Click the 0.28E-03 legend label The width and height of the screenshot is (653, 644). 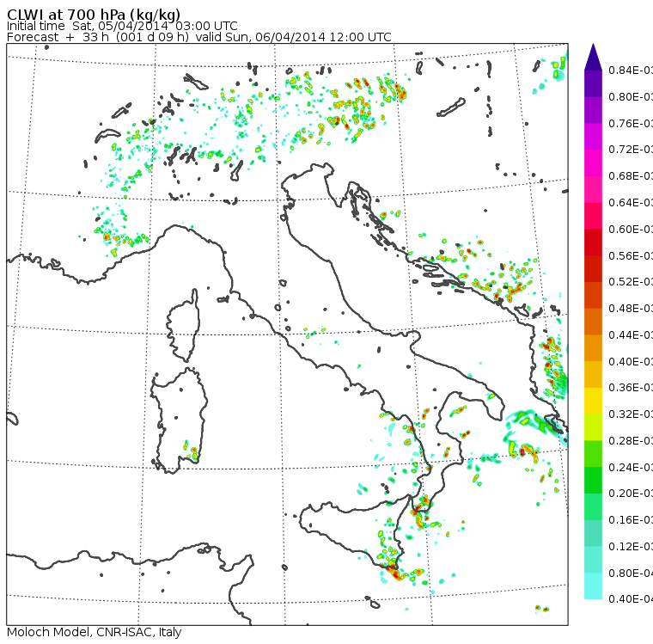[x=631, y=440]
